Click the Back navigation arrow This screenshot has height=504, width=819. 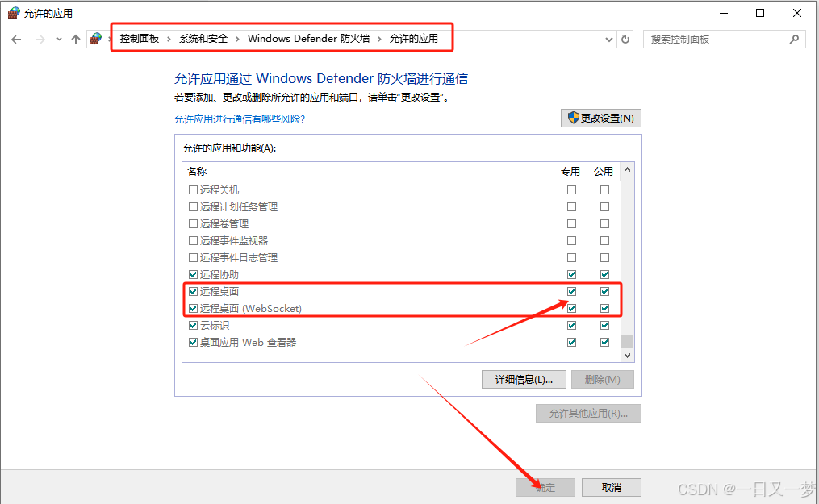(x=16, y=40)
